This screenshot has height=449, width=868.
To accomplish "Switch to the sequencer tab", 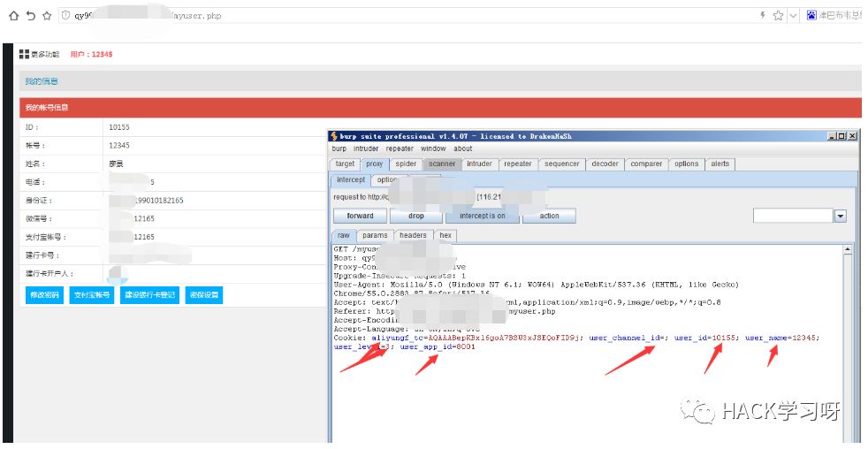I will click(562, 164).
